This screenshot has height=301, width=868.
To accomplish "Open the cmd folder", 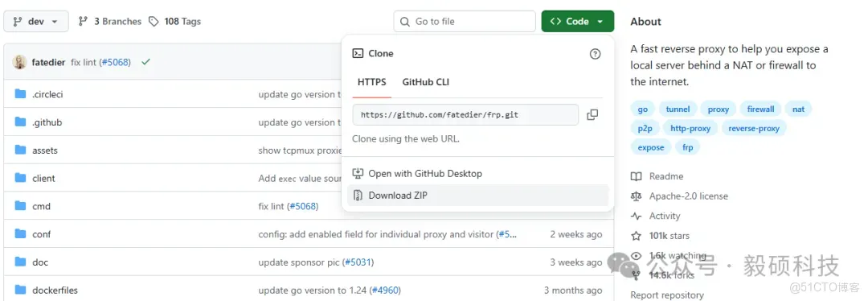I will click(x=42, y=206).
